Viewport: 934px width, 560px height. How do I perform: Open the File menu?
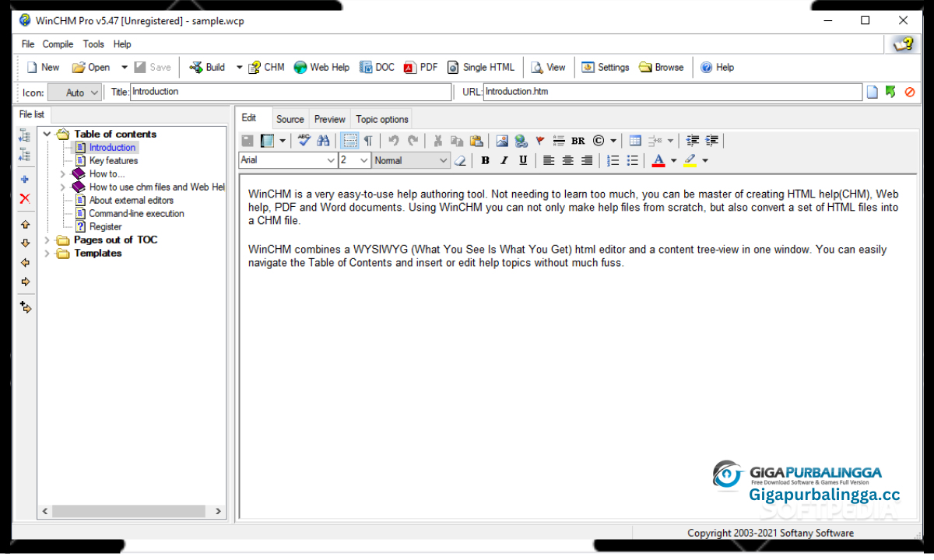click(x=28, y=44)
